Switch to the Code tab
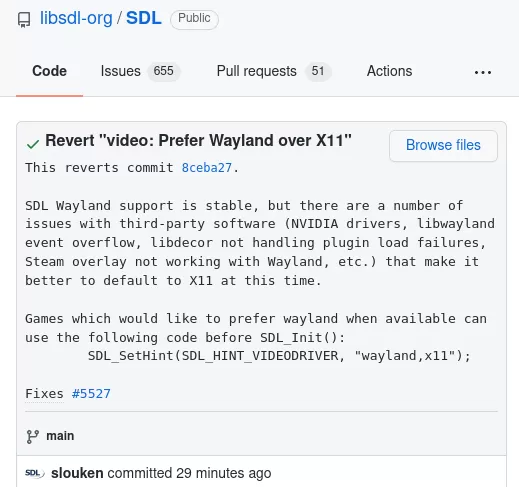This screenshot has width=519, height=487. point(49,71)
